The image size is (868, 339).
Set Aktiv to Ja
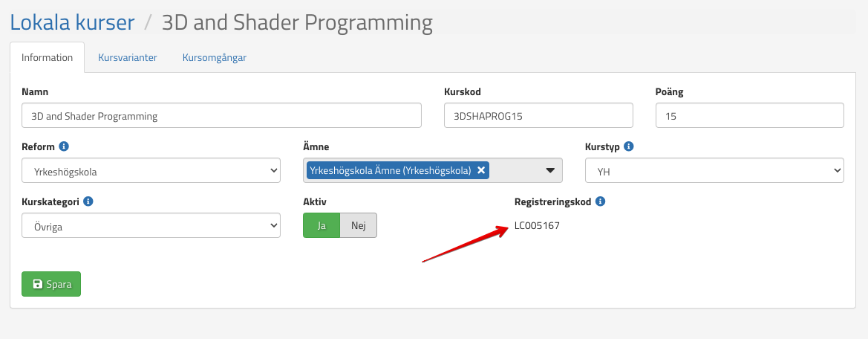point(322,225)
